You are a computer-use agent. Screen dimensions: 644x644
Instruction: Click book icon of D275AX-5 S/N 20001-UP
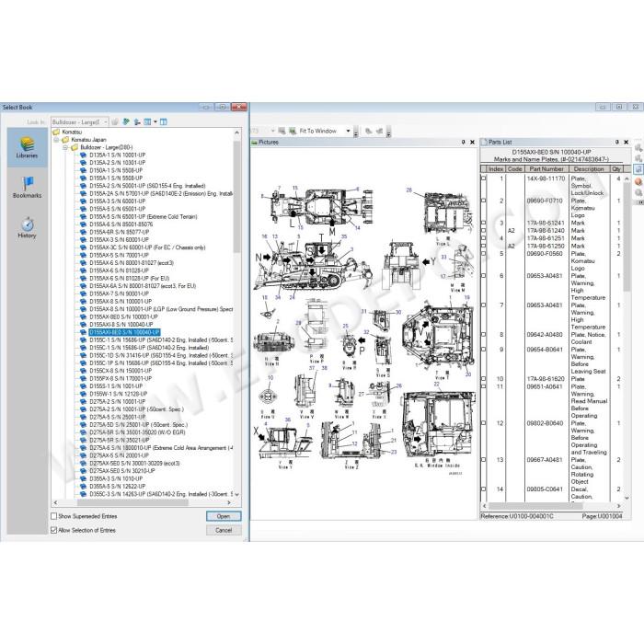83,455
